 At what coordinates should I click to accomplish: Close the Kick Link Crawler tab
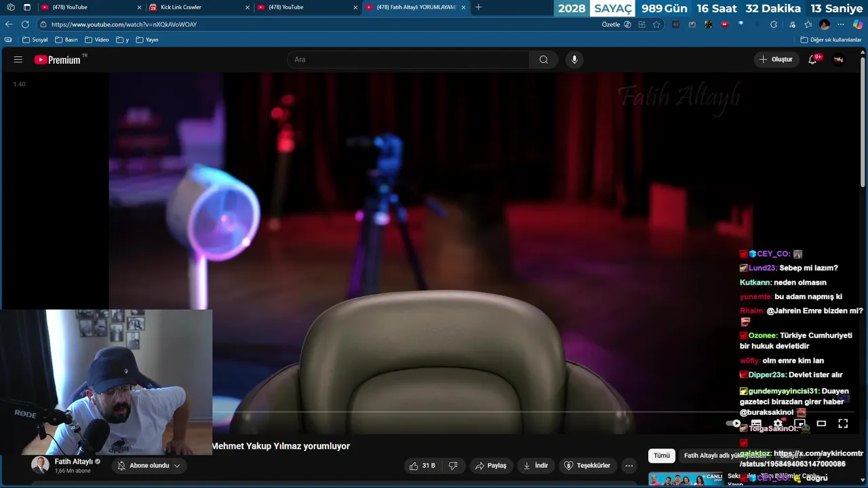tap(248, 7)
